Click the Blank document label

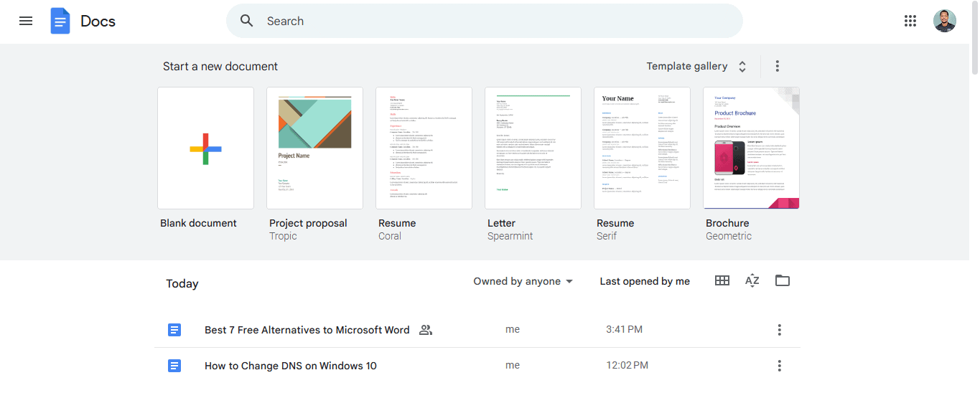tap(198, 223)
